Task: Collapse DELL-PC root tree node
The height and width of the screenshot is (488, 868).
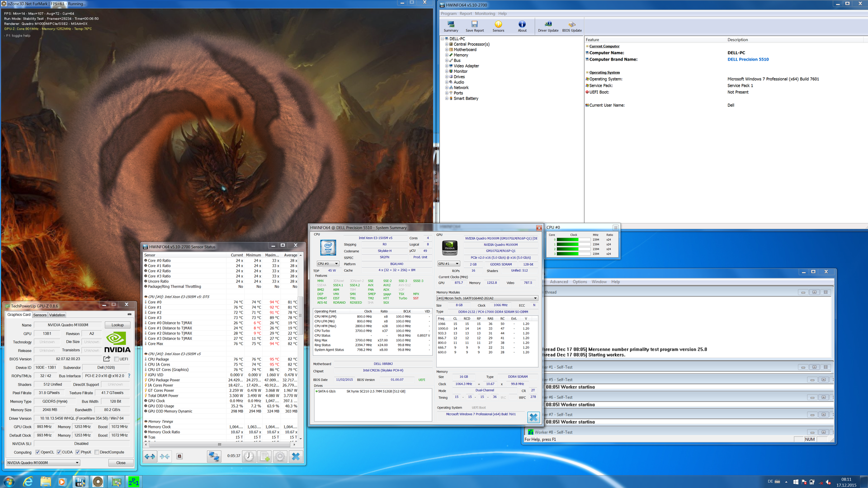Action: 443,39
